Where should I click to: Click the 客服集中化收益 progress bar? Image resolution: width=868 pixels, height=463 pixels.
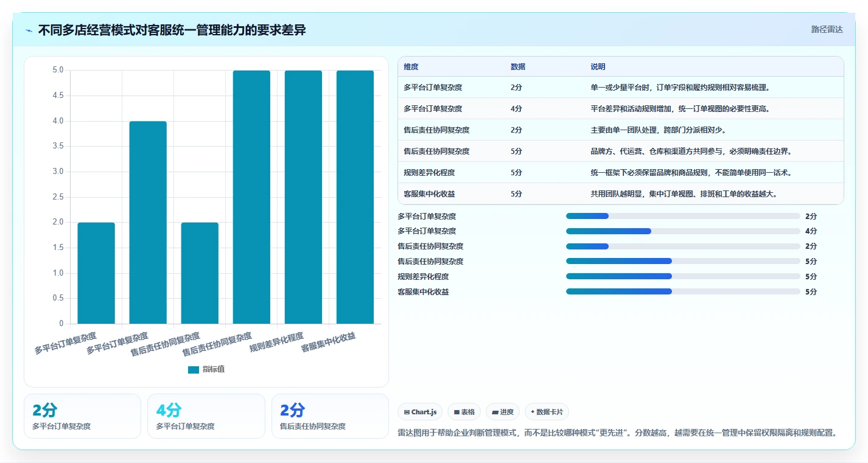(683, 291)
